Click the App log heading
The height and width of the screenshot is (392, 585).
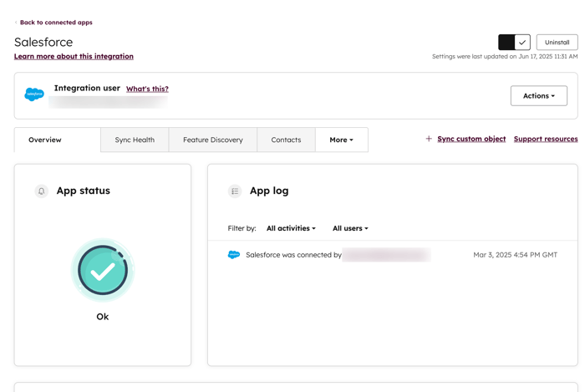(269, 191)
